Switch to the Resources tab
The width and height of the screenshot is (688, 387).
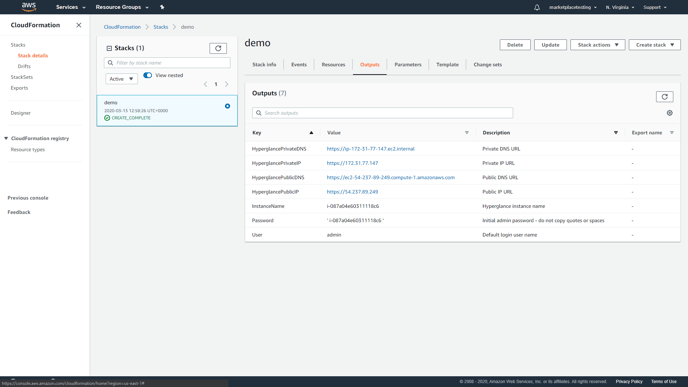[x=333, y=64]
